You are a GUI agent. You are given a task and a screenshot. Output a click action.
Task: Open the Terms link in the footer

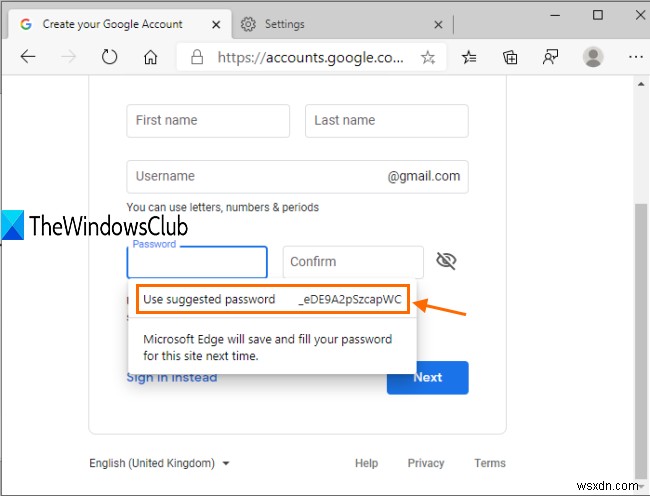coord(490,463)
